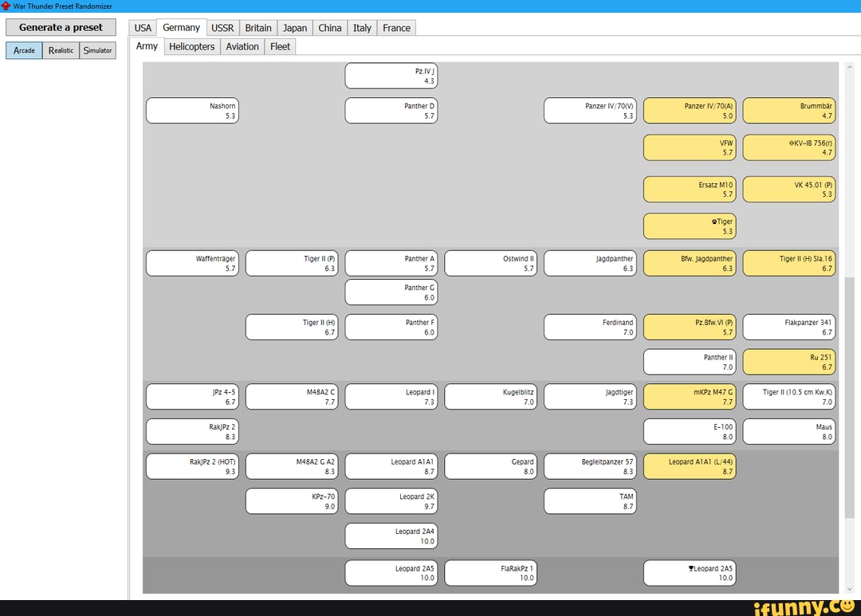
Task: Click the captured-vehicle icon on KV-IB 756(r)
Action: point(792,144)
